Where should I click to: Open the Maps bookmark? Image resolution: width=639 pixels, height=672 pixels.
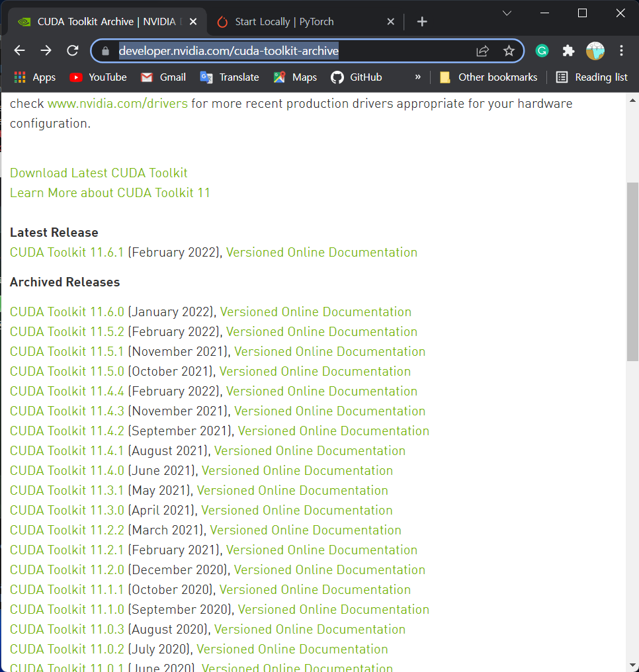coord(295,77)
